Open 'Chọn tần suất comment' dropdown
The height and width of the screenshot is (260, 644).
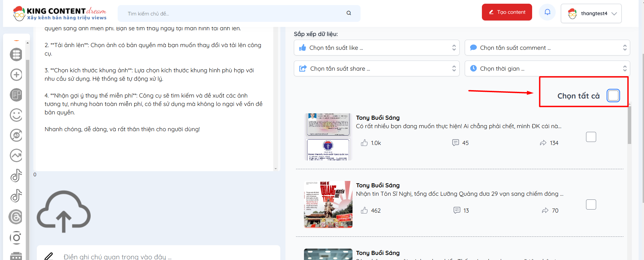(547, 48)
